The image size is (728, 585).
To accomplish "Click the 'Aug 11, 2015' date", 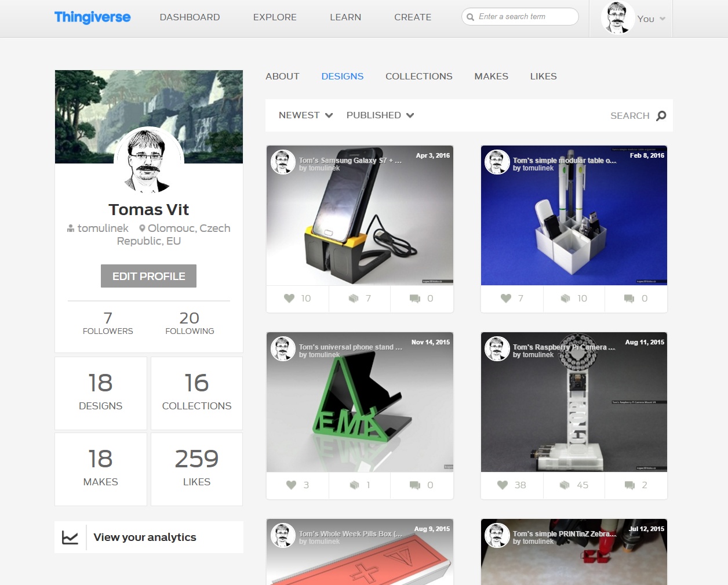I will (x=645, y=342).
